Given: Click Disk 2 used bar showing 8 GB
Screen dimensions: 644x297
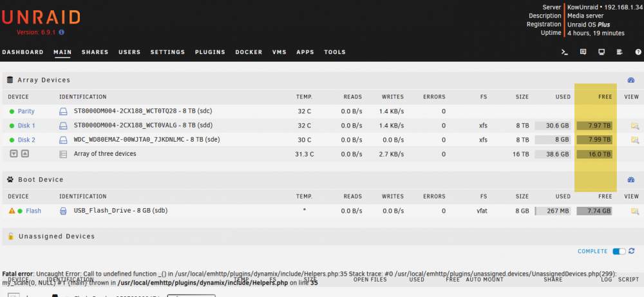Looking at the screenshot, I should pyautogui.click(x=553, y=140).
